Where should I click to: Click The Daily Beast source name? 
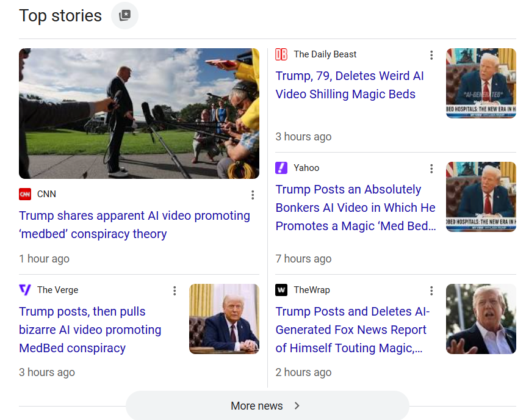[325, 54]
